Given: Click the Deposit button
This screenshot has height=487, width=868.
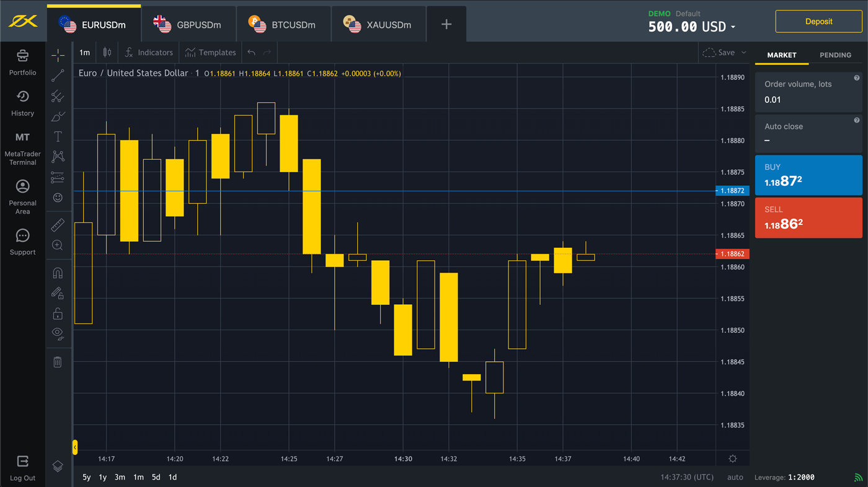Looking at the screenshot, I should pyautogui.click(x=818, y=20).
